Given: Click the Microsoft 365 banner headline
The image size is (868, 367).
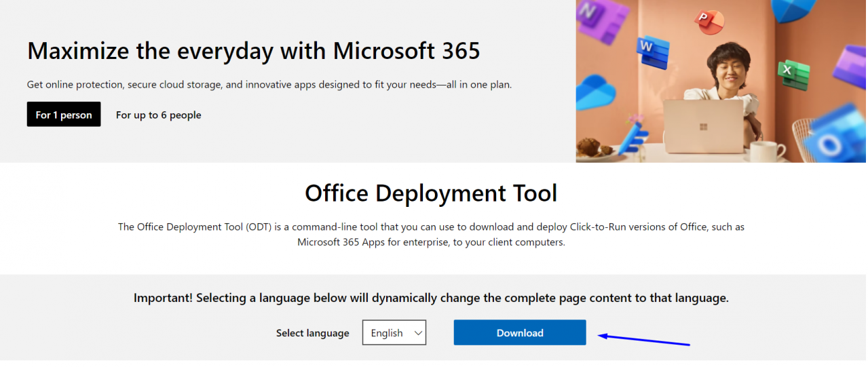Looking at the screenshot, I should point(253,50).
